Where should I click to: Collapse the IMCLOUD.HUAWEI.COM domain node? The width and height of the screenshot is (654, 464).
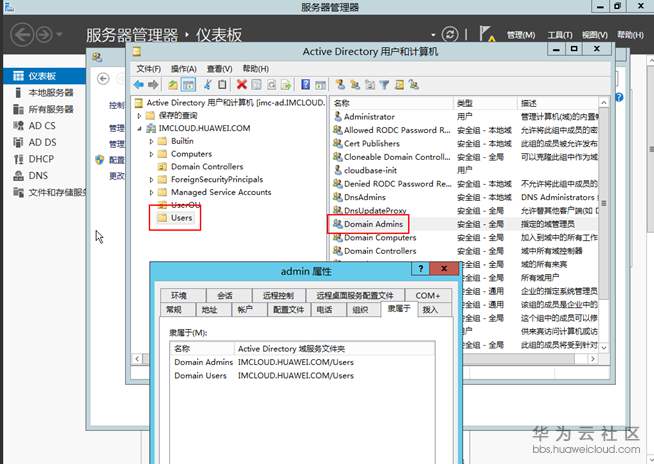click(140, 129)
